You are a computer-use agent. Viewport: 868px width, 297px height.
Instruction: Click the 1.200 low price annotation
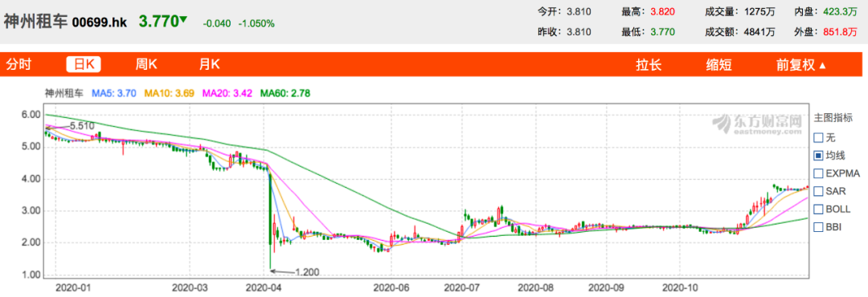307,271
